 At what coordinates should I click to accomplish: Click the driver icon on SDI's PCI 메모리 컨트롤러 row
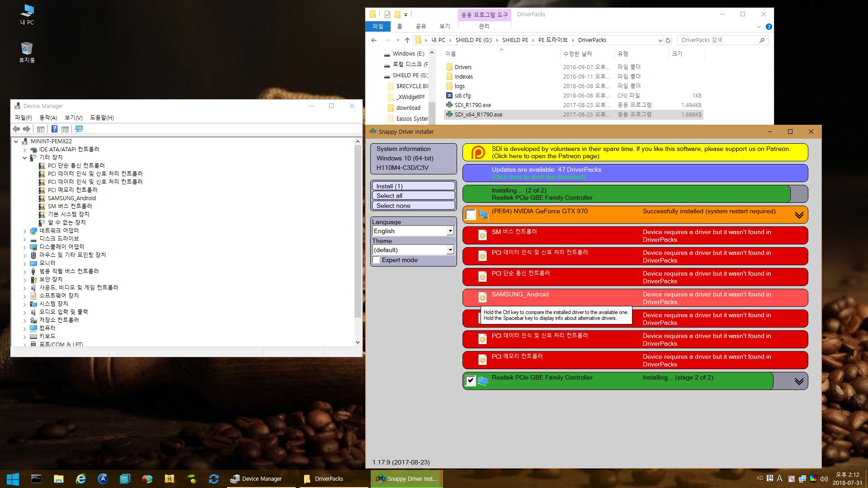(x=482, y=360)
